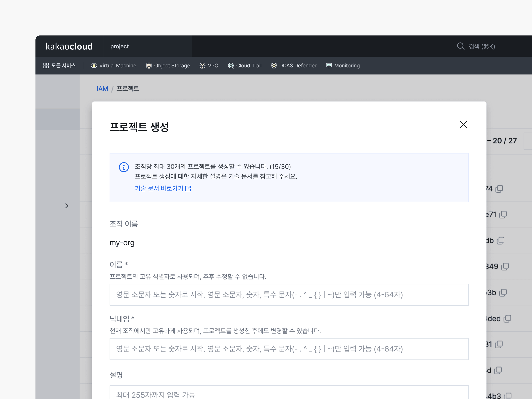Click the Virtual Machine chip icon
Screen dimensions: 532x399
click(94, 65)
